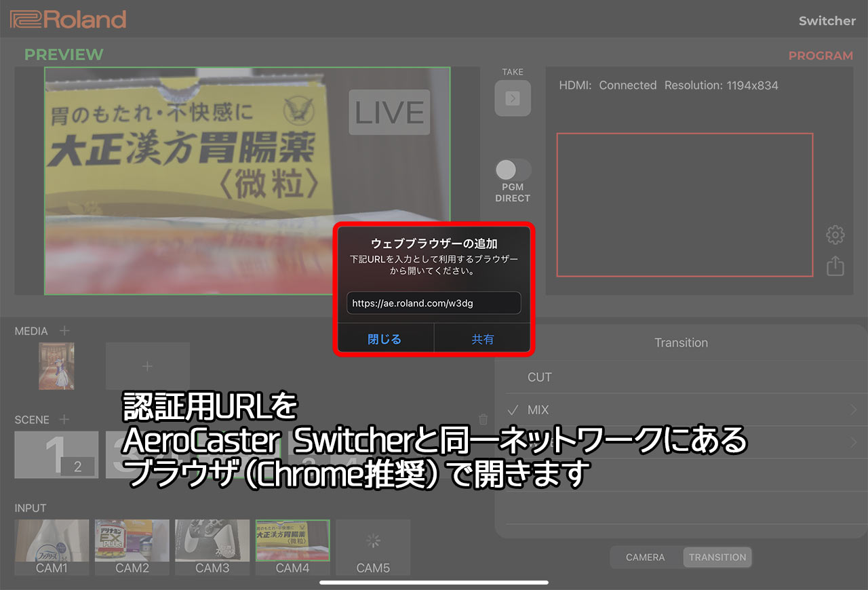Click the Roland logo
The height and width of the screenshot is (590, 868).
pyautogui.click(x=68, y=19)
